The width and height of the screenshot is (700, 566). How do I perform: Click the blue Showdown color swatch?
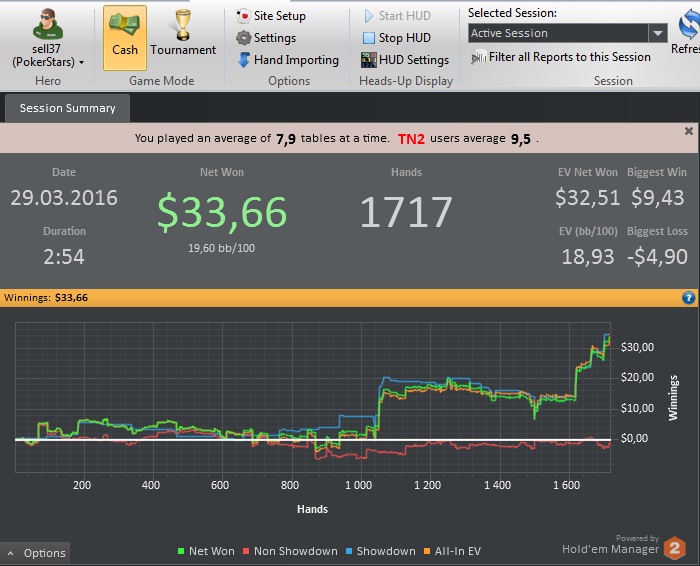pos(349,551)
